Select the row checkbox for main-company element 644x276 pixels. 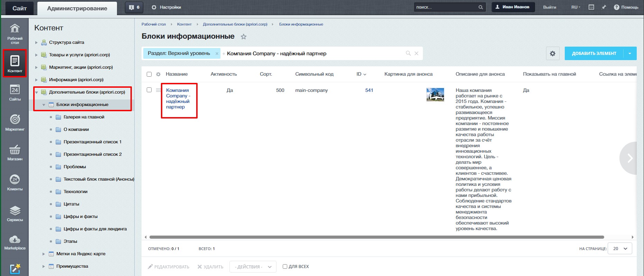149,90
